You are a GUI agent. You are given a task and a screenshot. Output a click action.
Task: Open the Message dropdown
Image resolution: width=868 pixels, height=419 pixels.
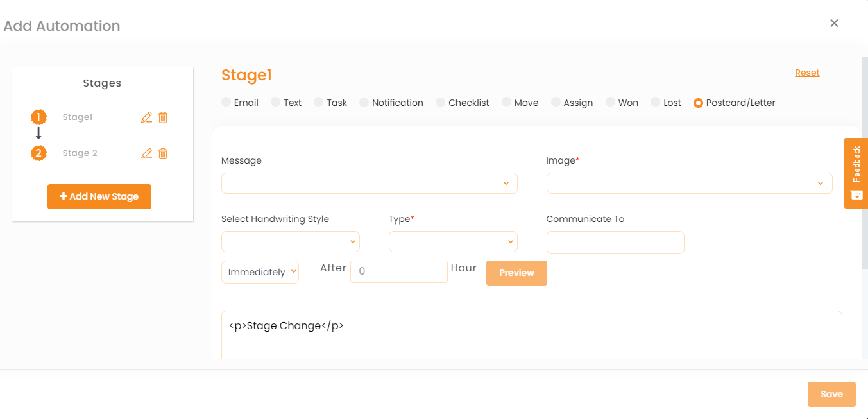click(369, 183)
